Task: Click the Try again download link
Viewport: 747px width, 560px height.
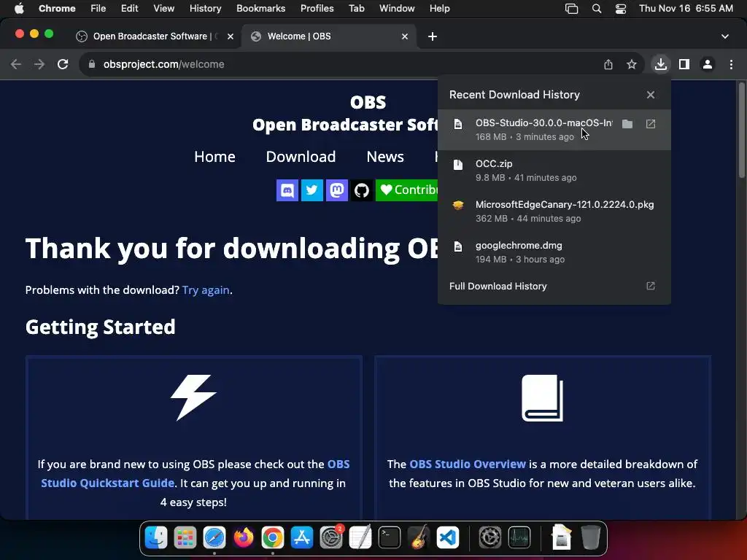Action: coord(206,290)
